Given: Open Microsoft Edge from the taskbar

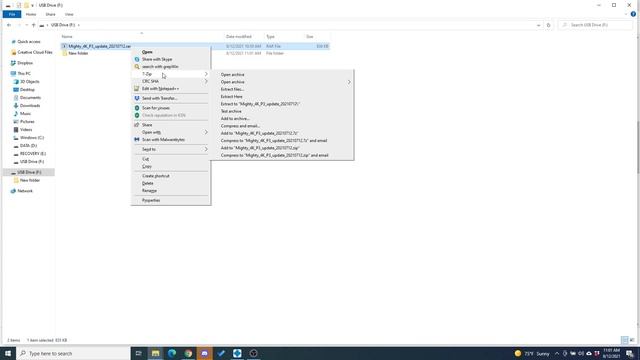Looking at the screenshot, I should [x=172, y=353].
